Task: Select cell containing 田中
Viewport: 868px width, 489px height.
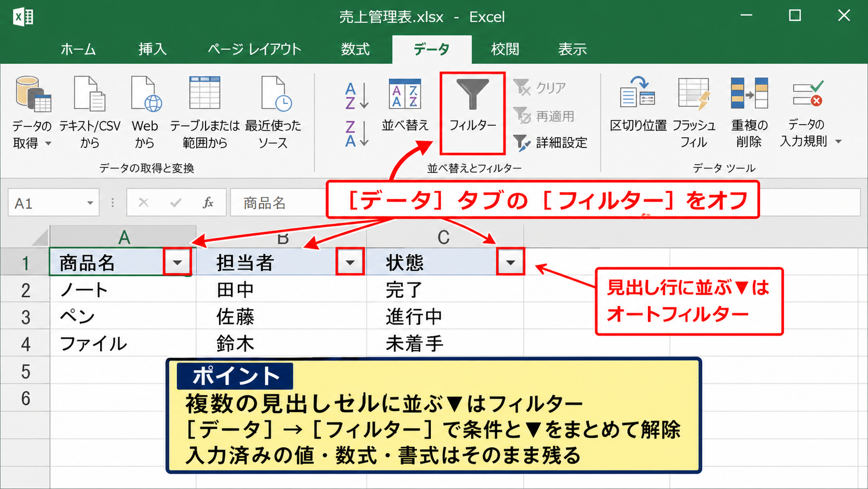Action: [x=281, y=289]
